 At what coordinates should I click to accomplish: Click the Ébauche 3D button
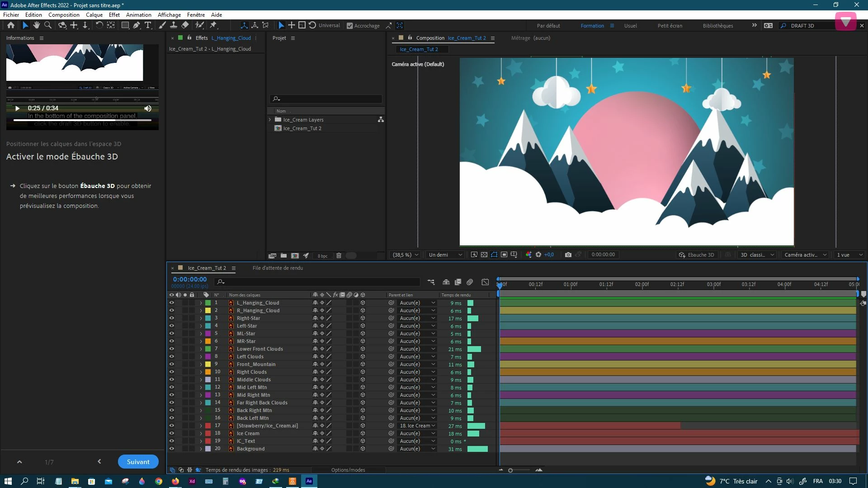tap(697, 255)
